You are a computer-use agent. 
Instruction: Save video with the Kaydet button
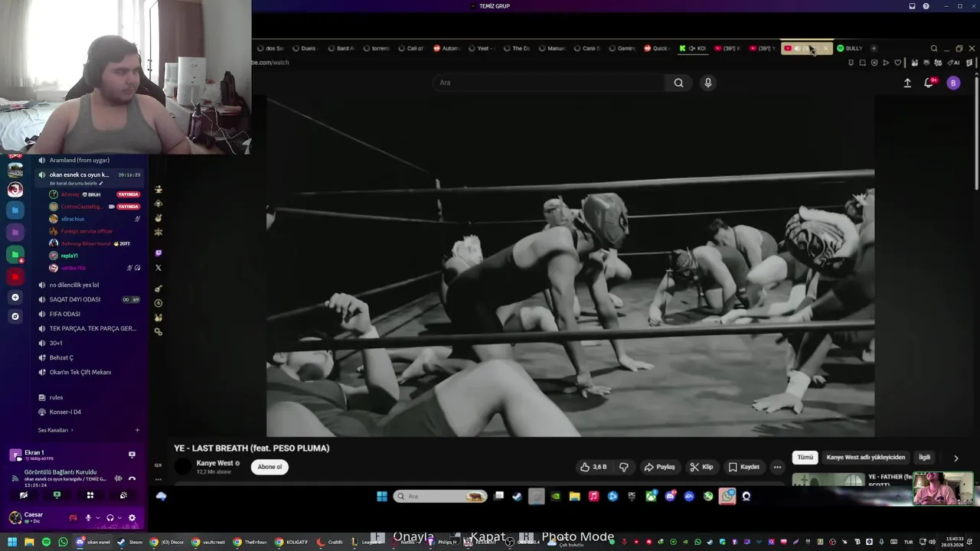(x=743, y=467)
